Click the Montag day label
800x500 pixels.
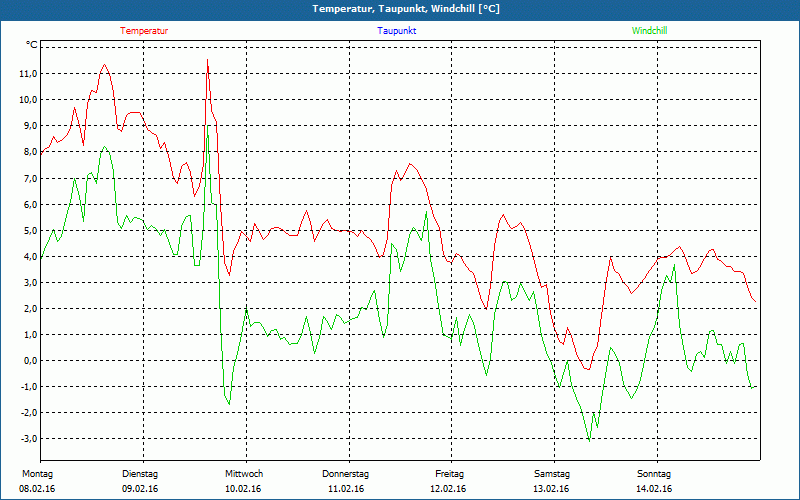pos(37,474)
